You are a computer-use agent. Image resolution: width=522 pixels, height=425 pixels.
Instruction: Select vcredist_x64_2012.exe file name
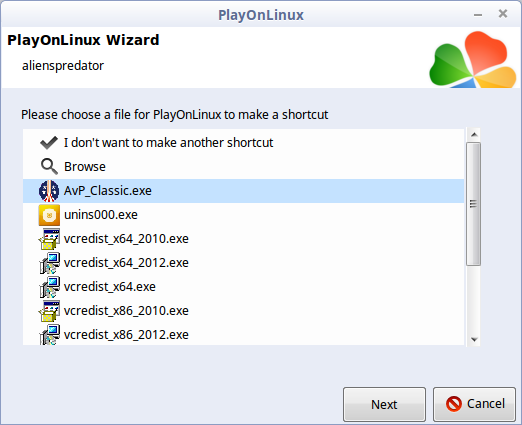click(126, 263)
